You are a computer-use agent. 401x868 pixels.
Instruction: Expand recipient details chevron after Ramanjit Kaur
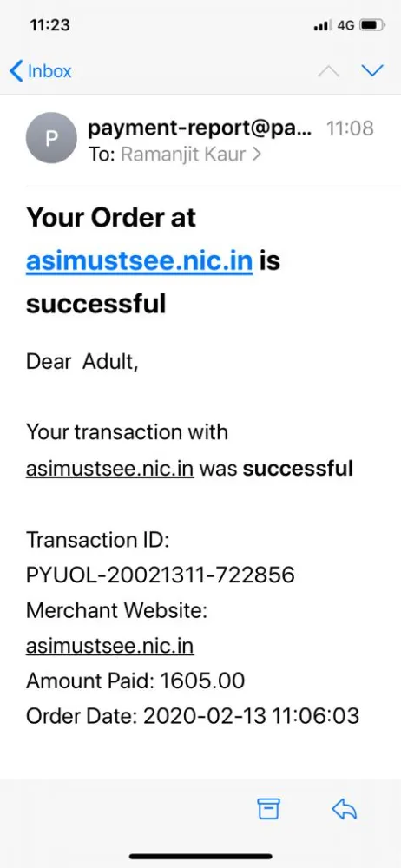click(x=256, y=155)
